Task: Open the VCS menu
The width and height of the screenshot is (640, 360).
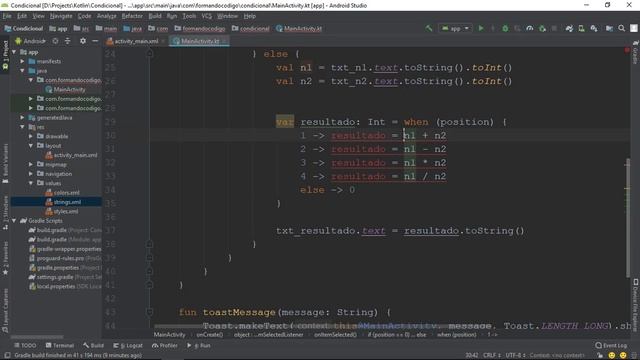Action: pyautogui.click(x=207, y=16)
